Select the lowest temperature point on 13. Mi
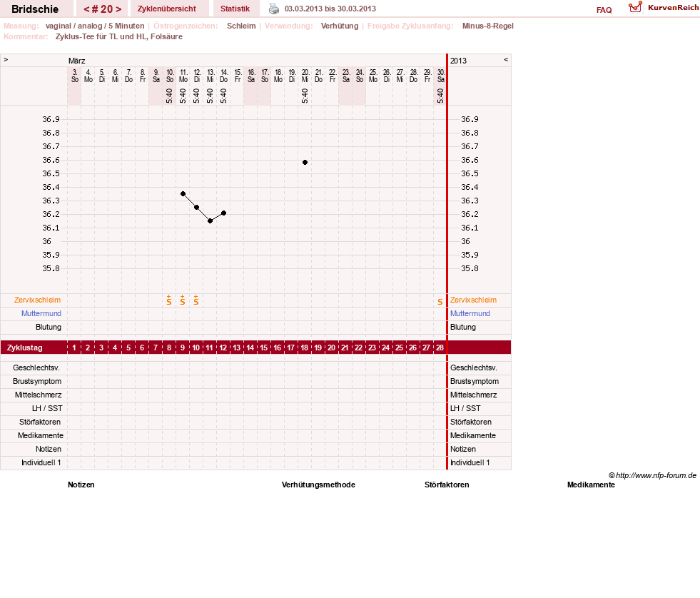The image size is (700, 598). pyautogui.click(x=210, y=221)
